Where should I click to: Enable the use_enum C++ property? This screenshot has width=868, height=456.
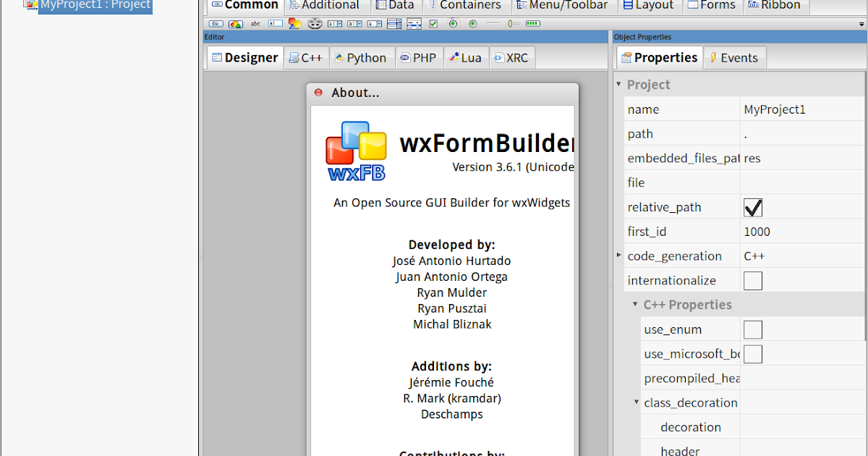coord(752,329)
